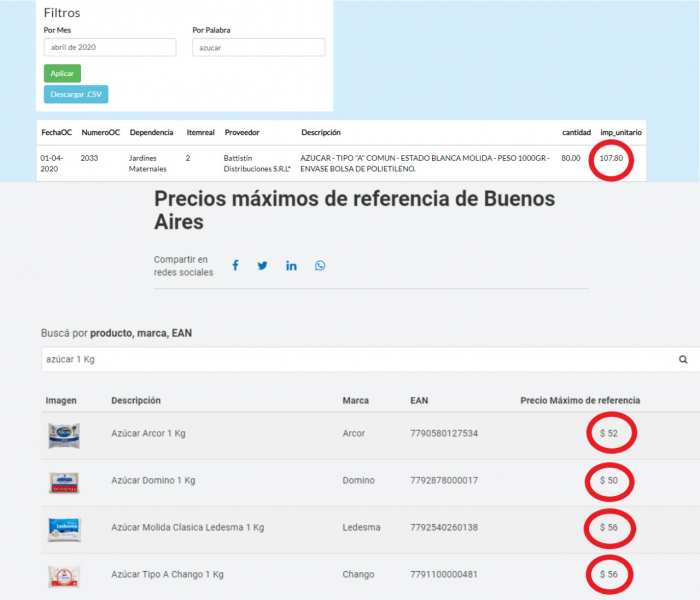The height and width of the screenshot is (600, 700).
Task: Click Battistin Distribuciones S.R.L supplier cell
Action: (257, 163)
